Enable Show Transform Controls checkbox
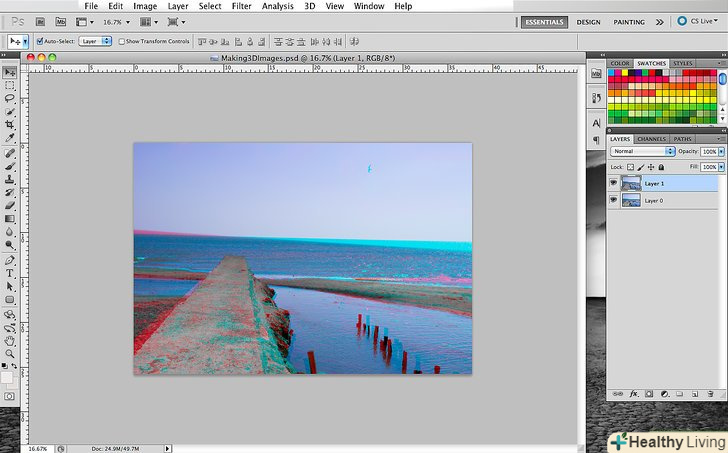728x453 pixels. [x=120, y=41]
